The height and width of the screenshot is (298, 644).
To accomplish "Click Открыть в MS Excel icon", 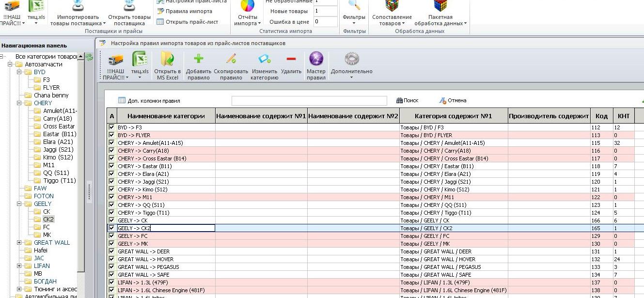I will tap(167, 59).
